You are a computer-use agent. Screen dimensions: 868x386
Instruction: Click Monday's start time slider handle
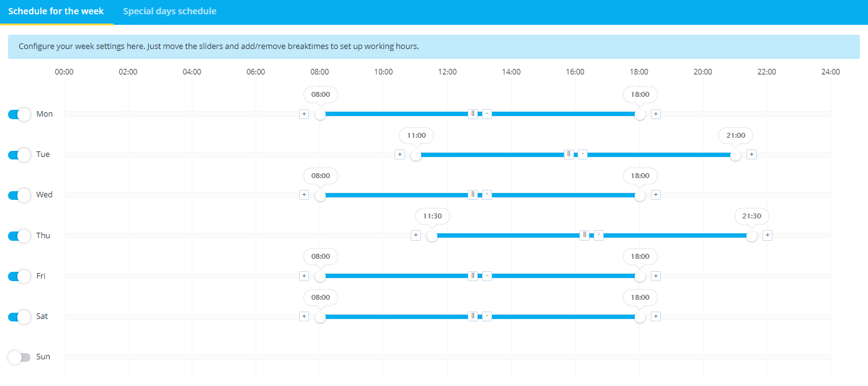click(320, 114)
